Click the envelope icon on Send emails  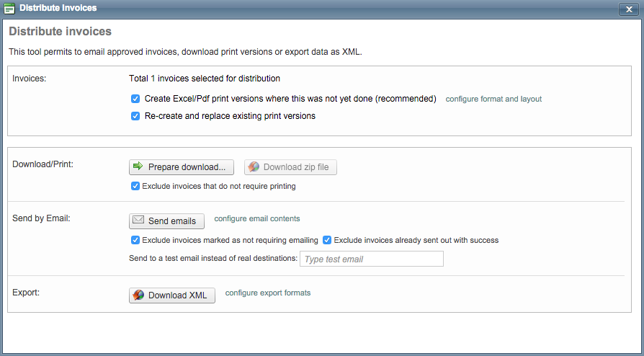click(x=138, y=221)
